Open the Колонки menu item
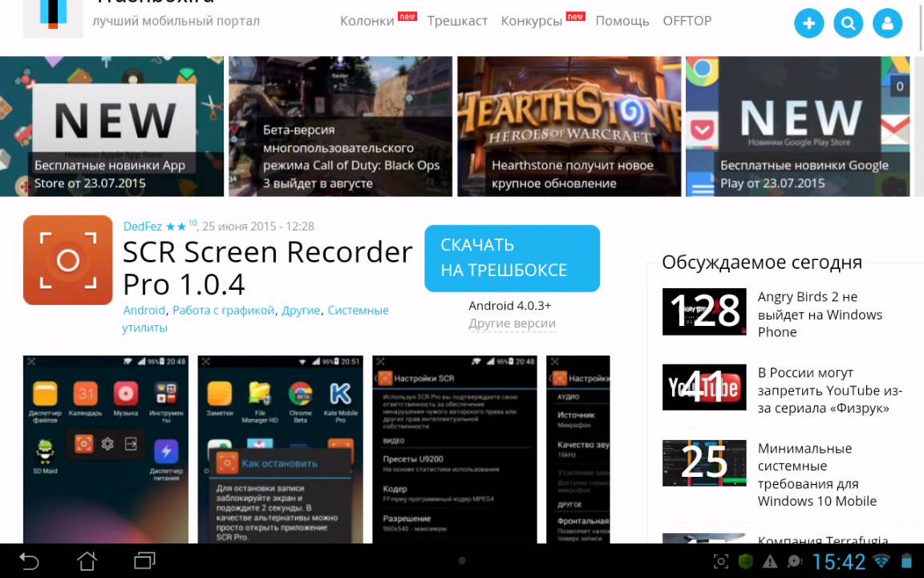924x578 pixels. [x=367, y=21]
